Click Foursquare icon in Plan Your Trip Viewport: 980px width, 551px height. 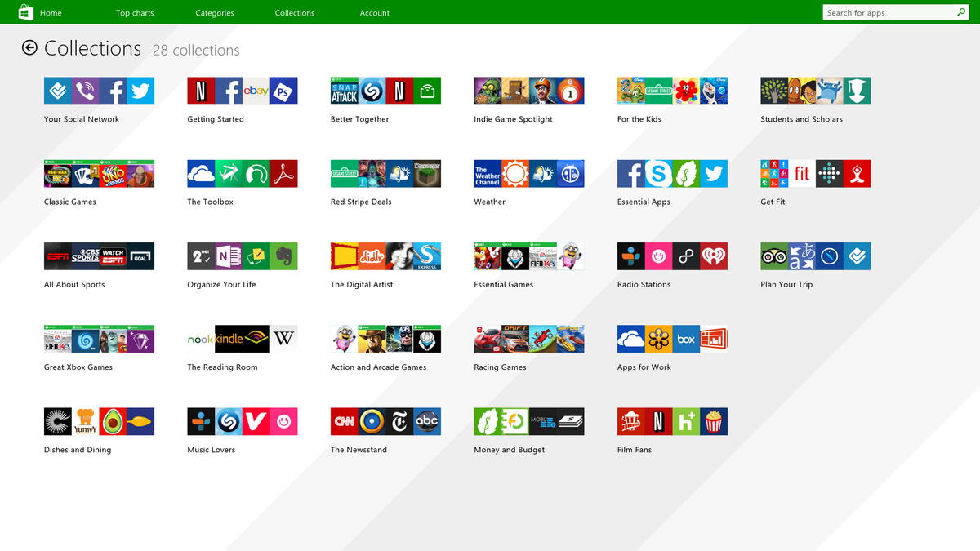pyautogui.click(x=857, y=256)
